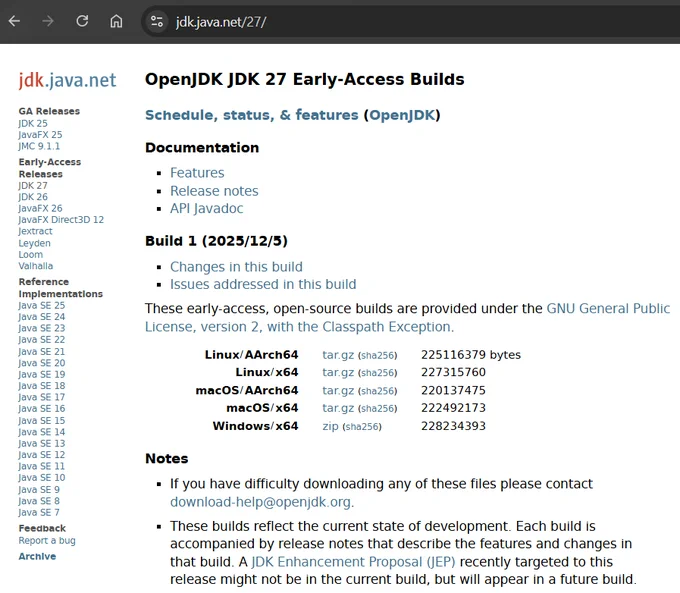
Task: Open JavaFX 26 early-access link
Action: point(40,209)
